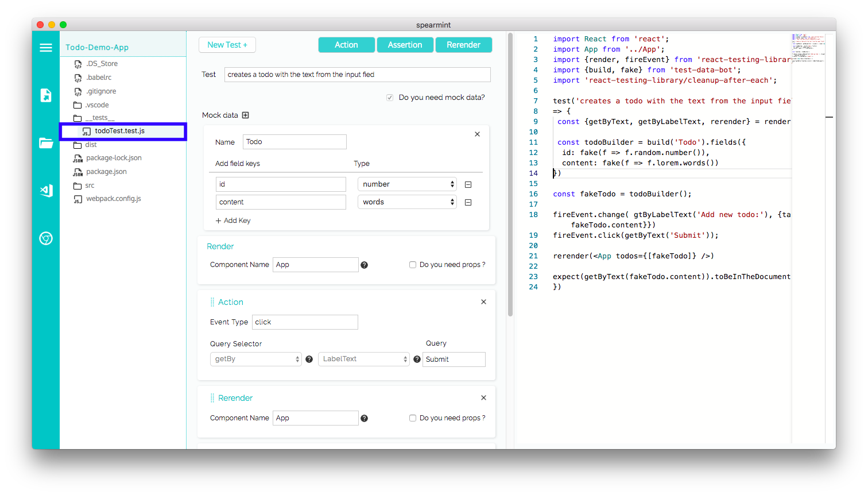Viewport: 868px width, 495px height.
Task: Click line number 11 in the editor gutter
Action: pyautogui.click(x=533, y=142)
